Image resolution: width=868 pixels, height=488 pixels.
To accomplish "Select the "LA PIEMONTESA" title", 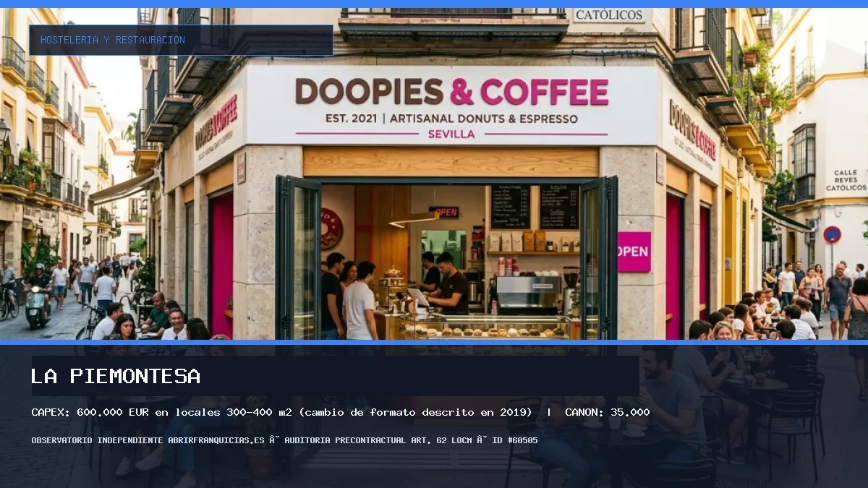I will pos(116,376).
